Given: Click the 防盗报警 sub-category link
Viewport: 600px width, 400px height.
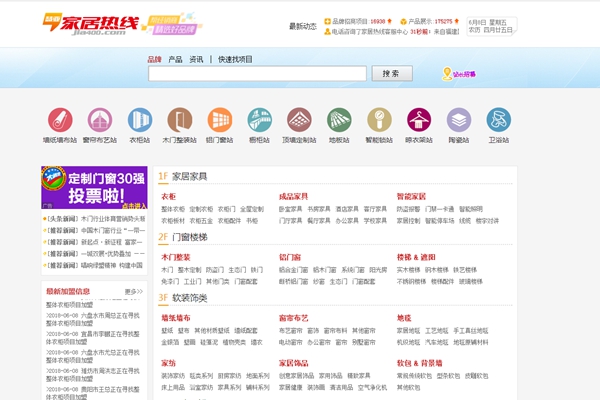Looking at the screenshot, I should pyautogui.click(x=409, y=209).
